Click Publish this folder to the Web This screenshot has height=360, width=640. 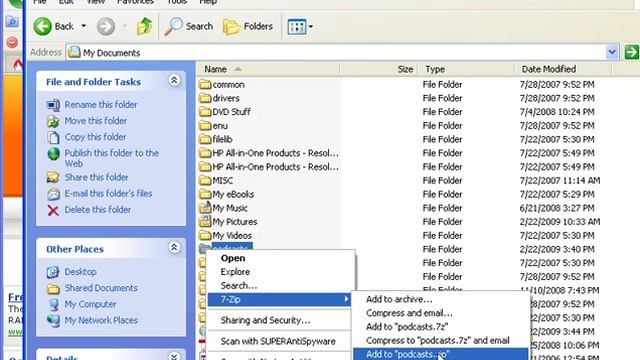(x=111, y=158)
